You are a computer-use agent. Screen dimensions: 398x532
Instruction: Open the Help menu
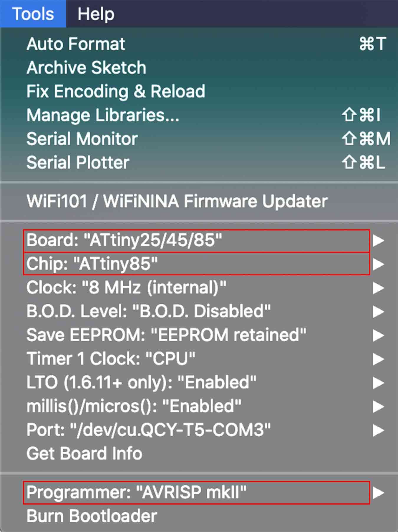click(x=96, y=14)
